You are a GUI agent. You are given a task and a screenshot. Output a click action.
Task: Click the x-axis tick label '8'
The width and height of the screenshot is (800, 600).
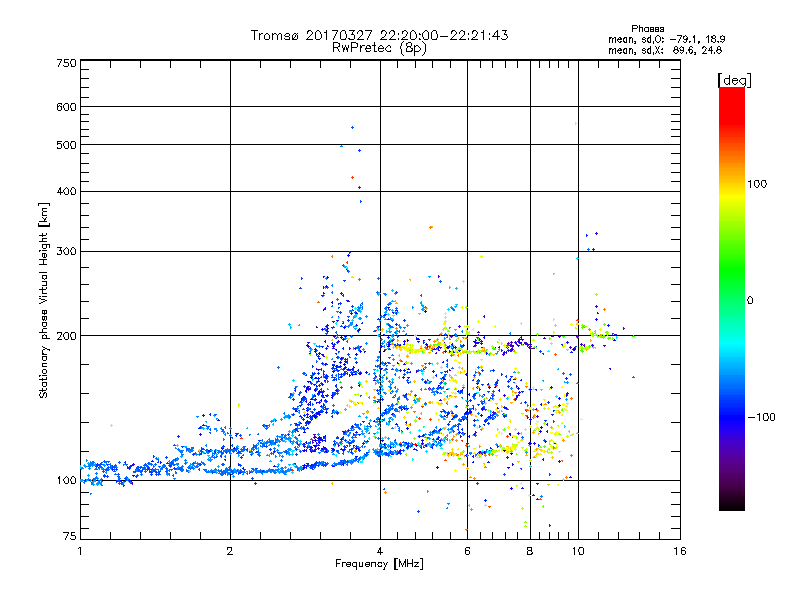530,551
